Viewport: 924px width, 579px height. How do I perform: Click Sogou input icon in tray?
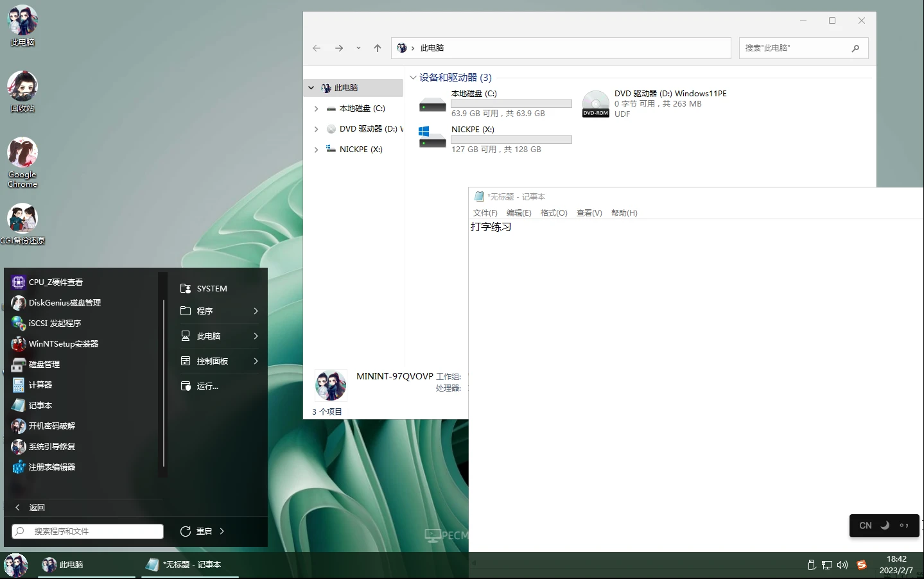tap(862, 565)
